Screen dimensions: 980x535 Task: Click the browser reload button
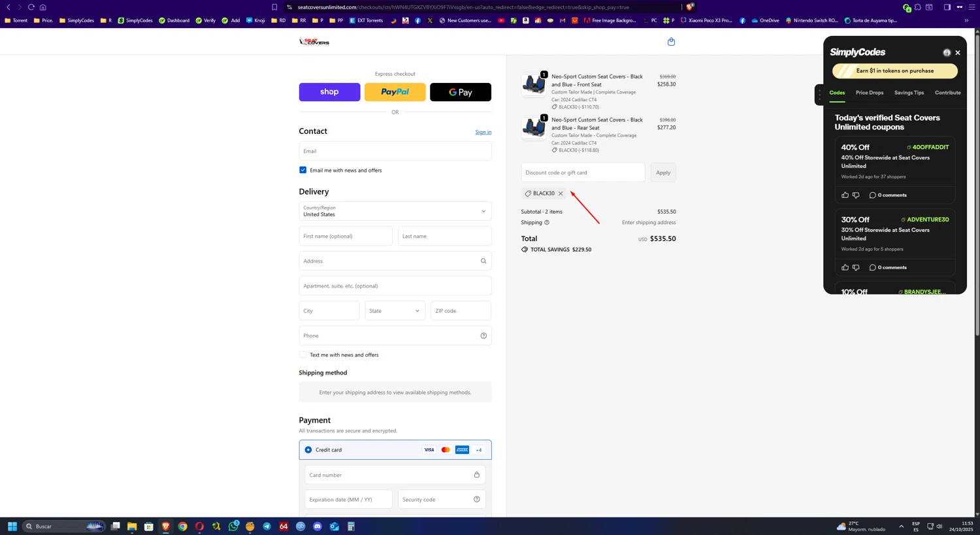[x=31, y=7]
